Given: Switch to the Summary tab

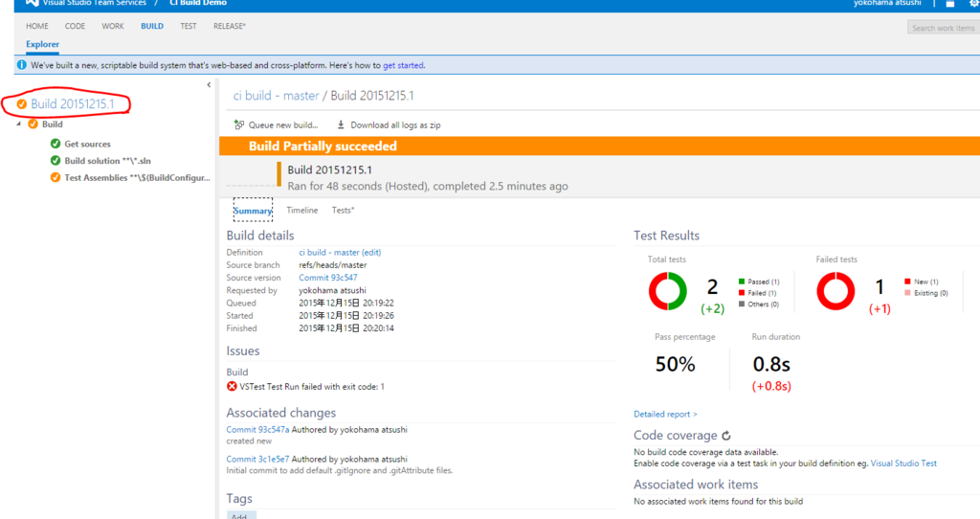Looking at the screenshot, I should pyautogui.click(x=253, y=211).
